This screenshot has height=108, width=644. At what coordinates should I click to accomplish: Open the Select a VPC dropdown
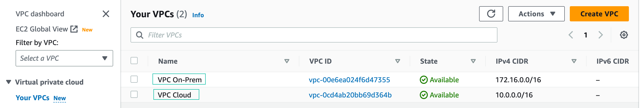64,58
